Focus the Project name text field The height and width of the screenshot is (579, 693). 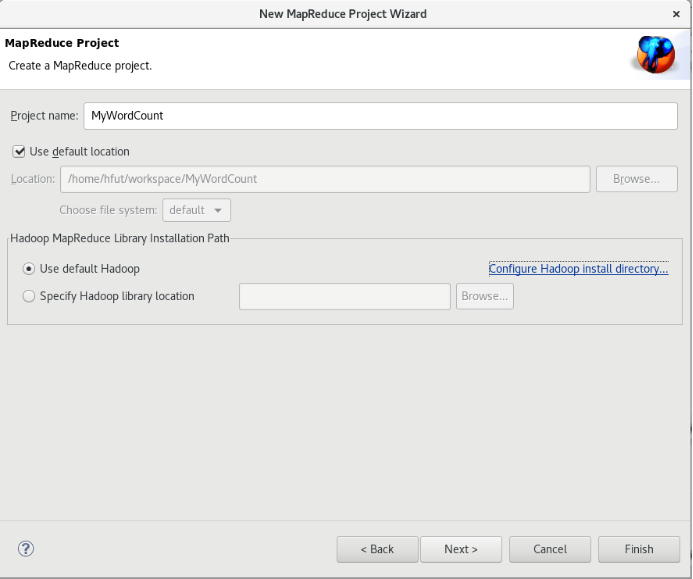[x=380, y=116]
